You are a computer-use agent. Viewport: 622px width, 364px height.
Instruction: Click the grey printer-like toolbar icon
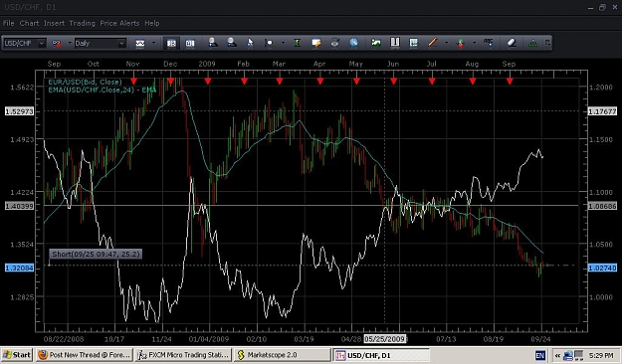point(335,43)
